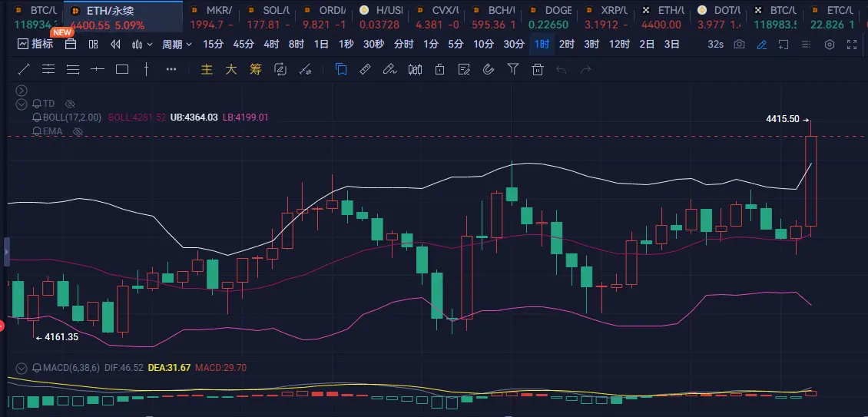Screen dimensions: 868x417
Task: Switch to the 2时 timeframe
Action: click(x=566, y=45)
